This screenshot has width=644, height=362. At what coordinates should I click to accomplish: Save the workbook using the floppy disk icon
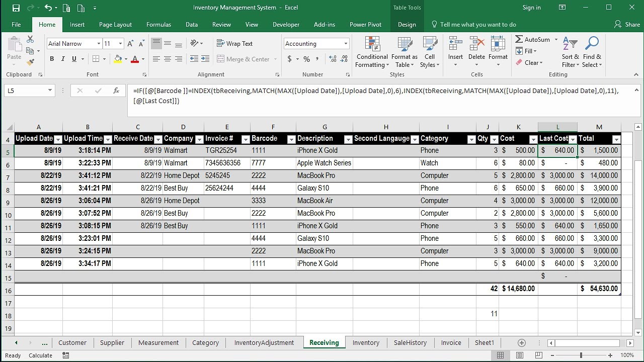tap(16, 8)
